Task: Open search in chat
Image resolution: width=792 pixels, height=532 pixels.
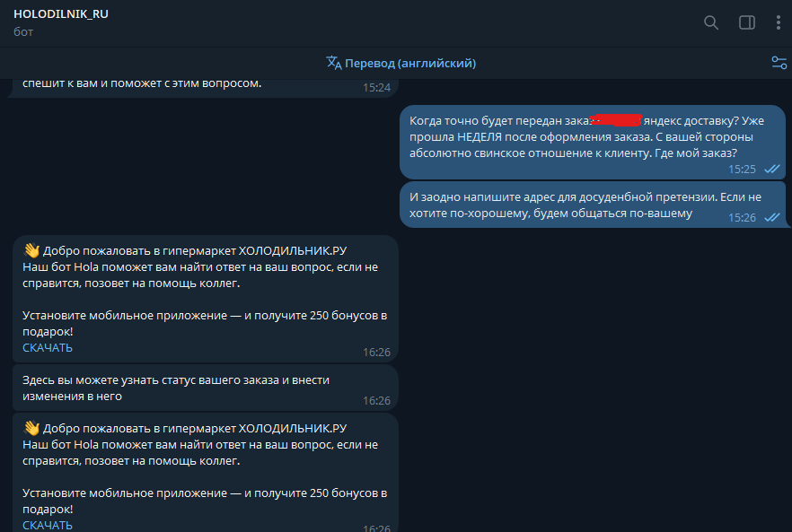Action: coord(711,22)
